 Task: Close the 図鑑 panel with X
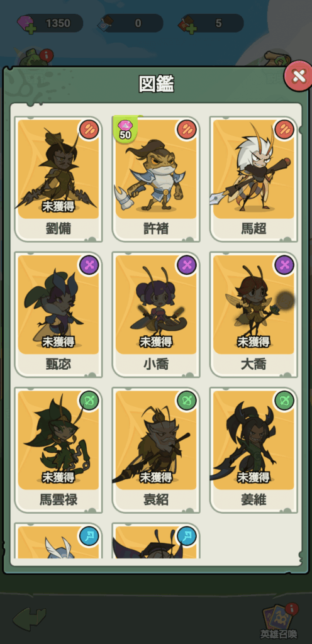[x=299, y=76]
